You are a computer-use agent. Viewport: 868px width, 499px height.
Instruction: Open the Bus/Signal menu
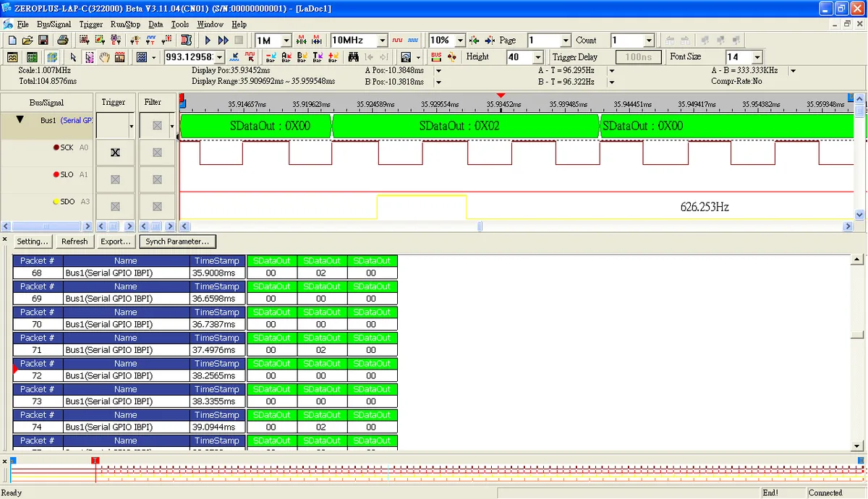(x=54, y=24)
